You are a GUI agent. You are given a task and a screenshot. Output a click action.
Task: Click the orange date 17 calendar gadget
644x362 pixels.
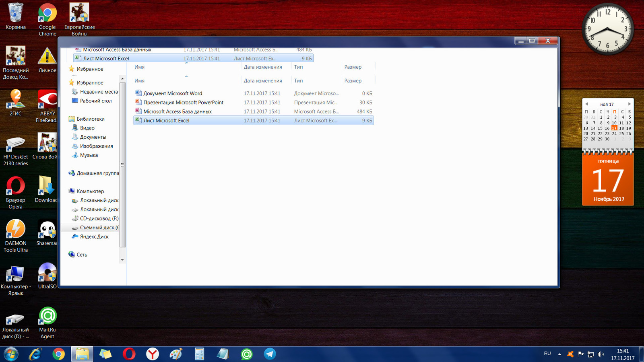[608, 180]
